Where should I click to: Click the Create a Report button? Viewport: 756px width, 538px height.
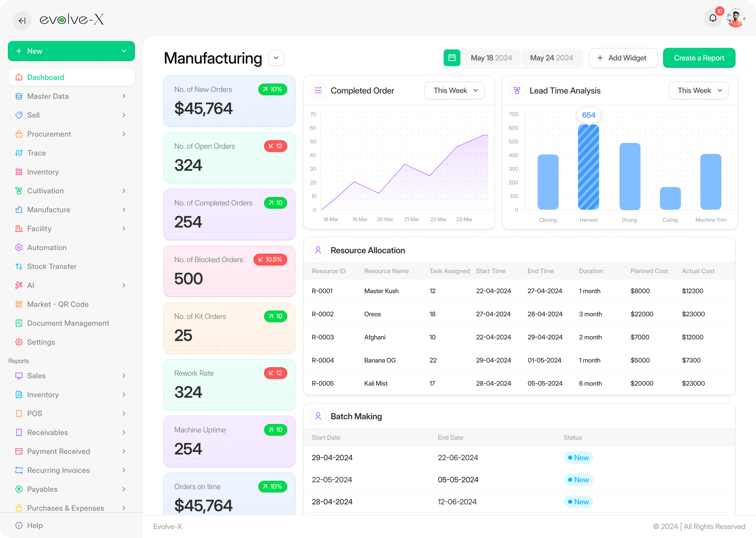pyautogui.click(x=699, y=58)
